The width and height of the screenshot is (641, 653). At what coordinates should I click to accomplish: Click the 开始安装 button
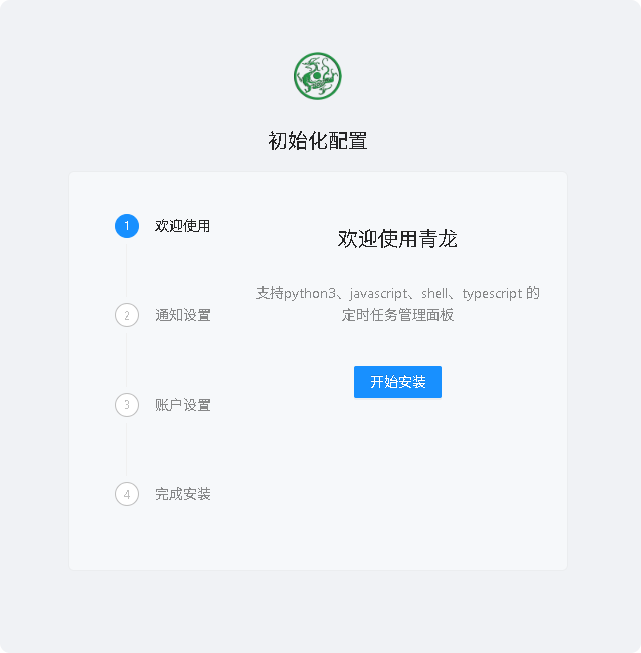(398, 382)
